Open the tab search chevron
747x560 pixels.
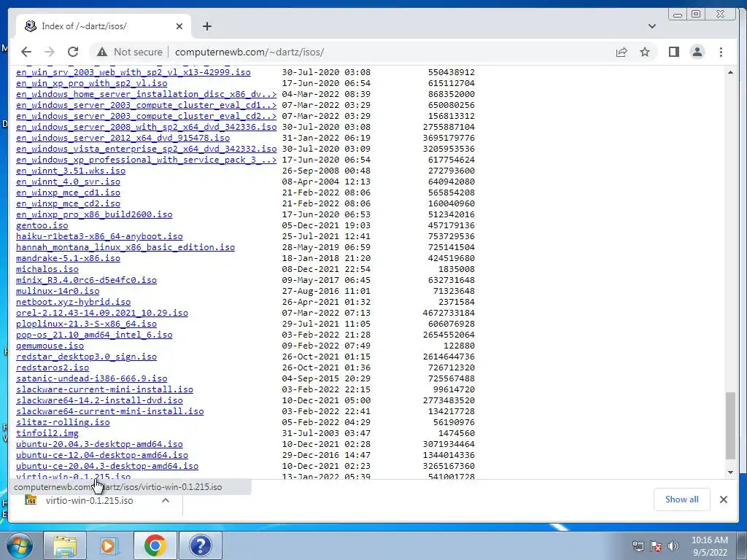[x=652, y=26]
